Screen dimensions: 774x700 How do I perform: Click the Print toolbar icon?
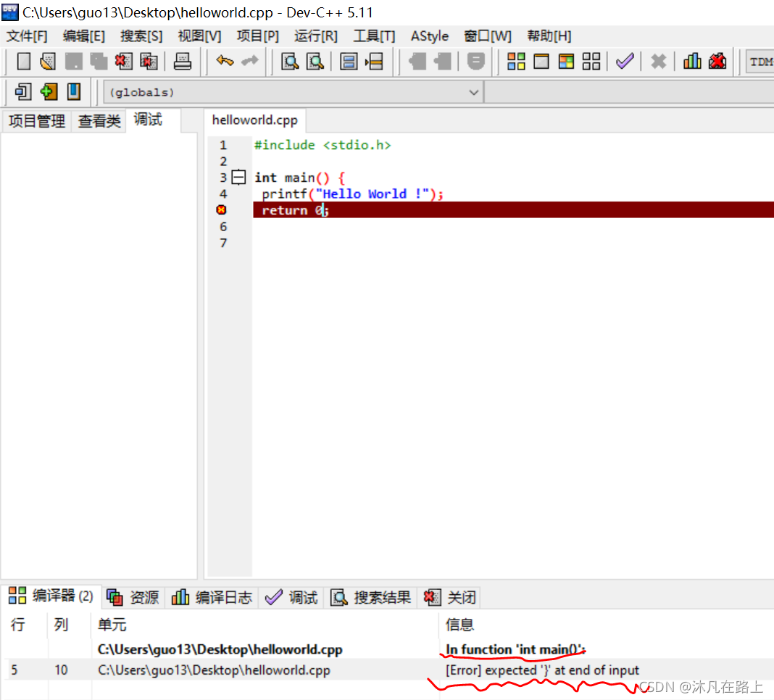(182, 61)
